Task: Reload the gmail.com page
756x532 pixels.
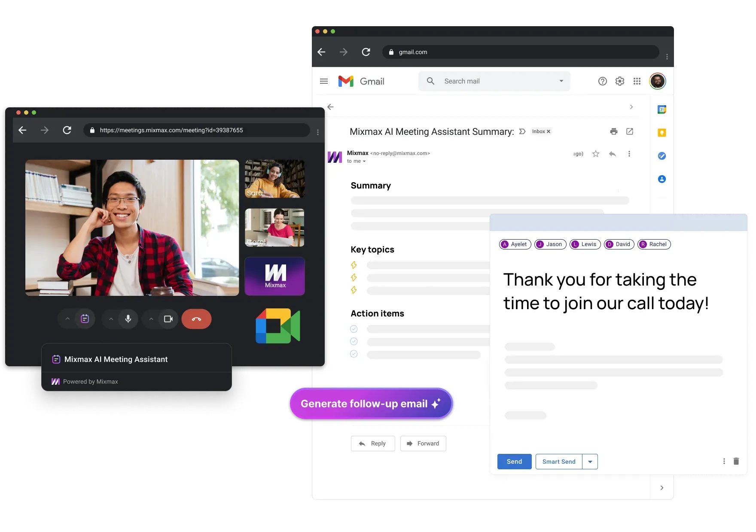Action: (x=366, y=52)
